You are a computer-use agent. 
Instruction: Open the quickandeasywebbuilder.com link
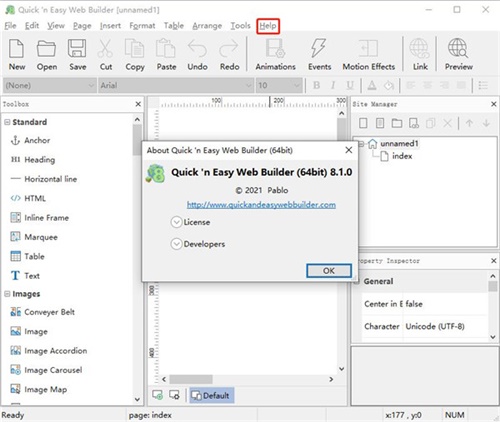[x=261, y=205]
